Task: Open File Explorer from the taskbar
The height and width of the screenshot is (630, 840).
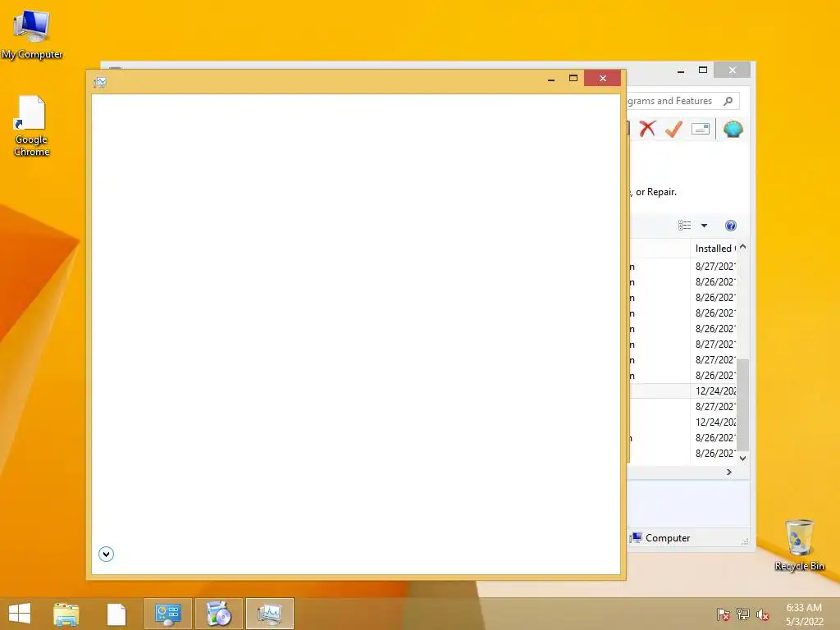Action: (x=66, y=614)
